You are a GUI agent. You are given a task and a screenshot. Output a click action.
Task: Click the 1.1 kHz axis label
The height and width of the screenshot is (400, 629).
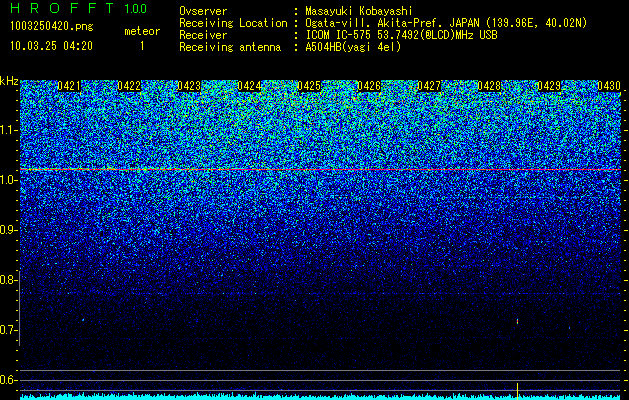click(9, 130)
